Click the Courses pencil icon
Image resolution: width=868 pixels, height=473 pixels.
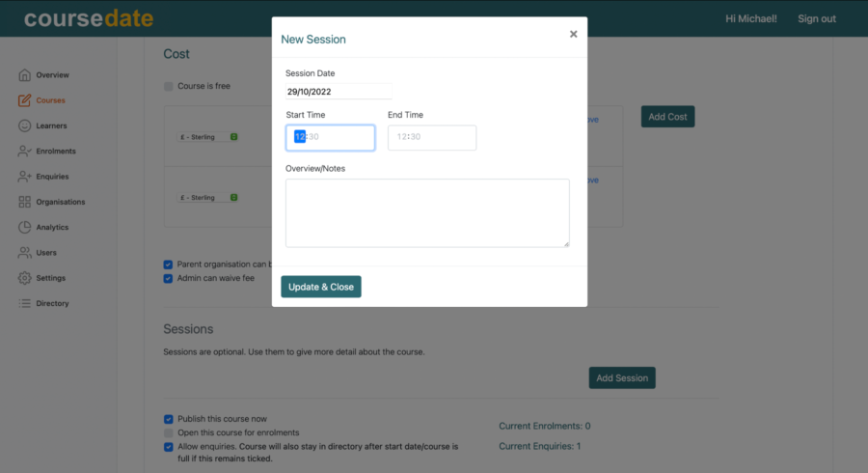click(x=24, y=100)
